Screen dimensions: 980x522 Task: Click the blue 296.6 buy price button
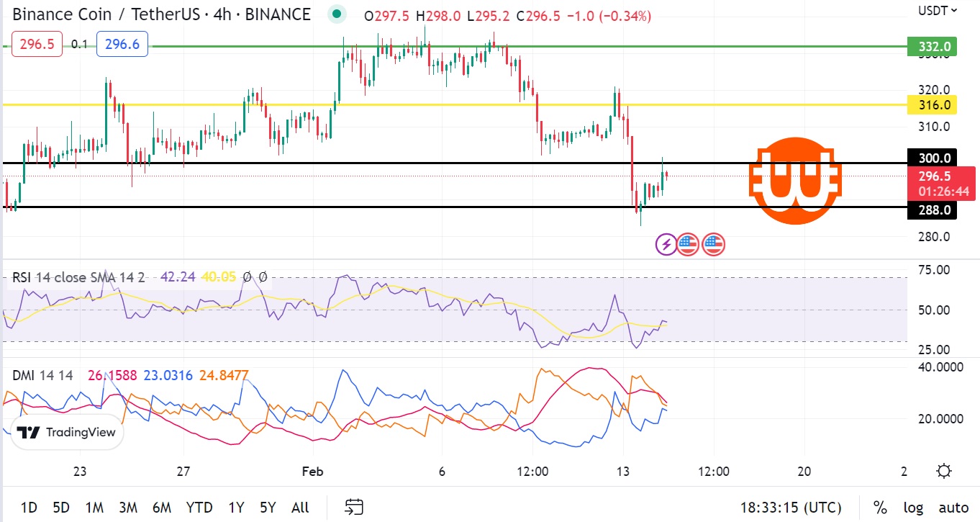pyautogui.click(x=122, y=44)
